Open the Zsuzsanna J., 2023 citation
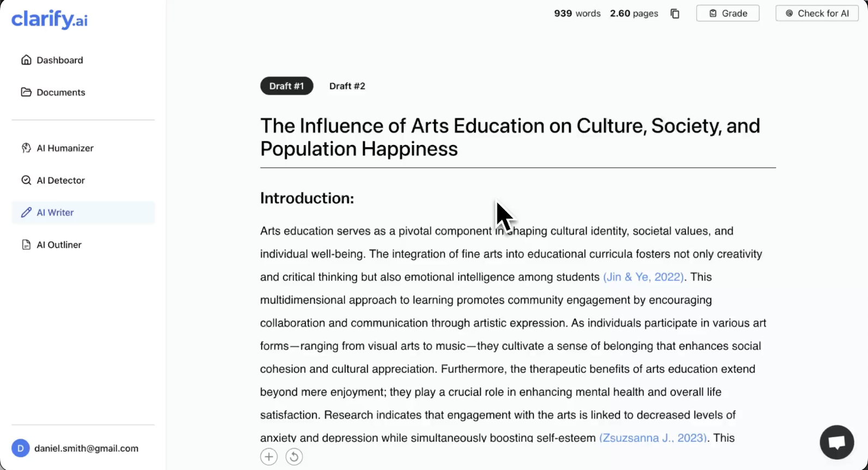This screenshot has width=868, height=470. pyautogui.click(x=653, y=438)
